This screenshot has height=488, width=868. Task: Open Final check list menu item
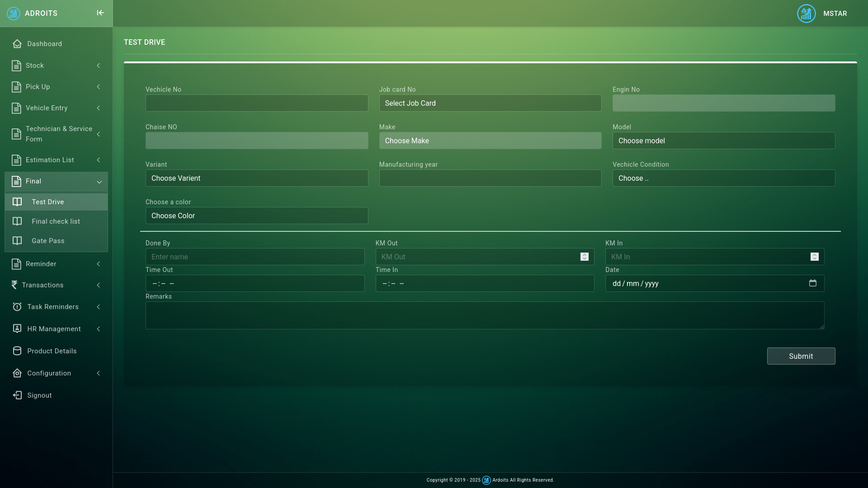(56, 221)
